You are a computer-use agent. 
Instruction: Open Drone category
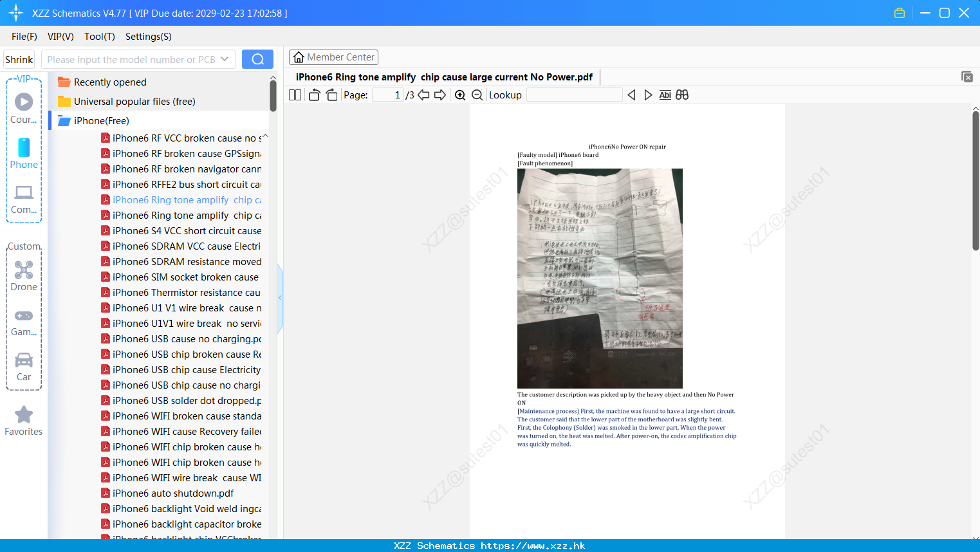tap(24, 277)
